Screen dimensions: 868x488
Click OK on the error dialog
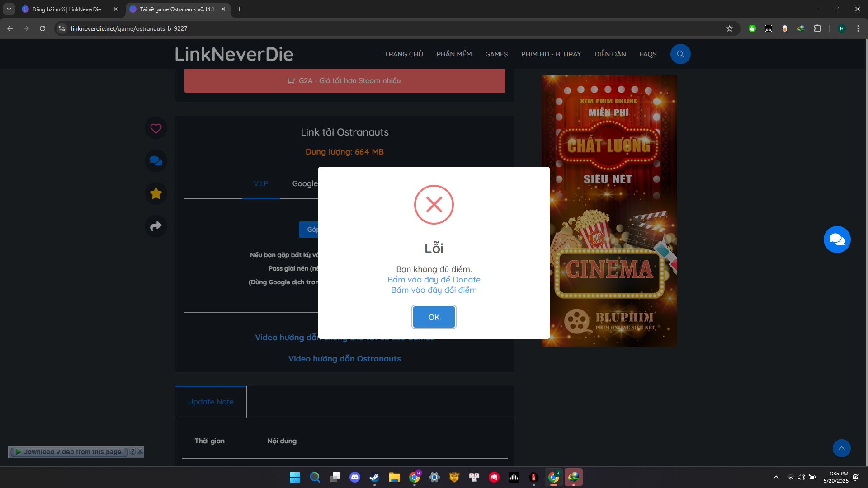pyautogui.click(x=434, y=317)
